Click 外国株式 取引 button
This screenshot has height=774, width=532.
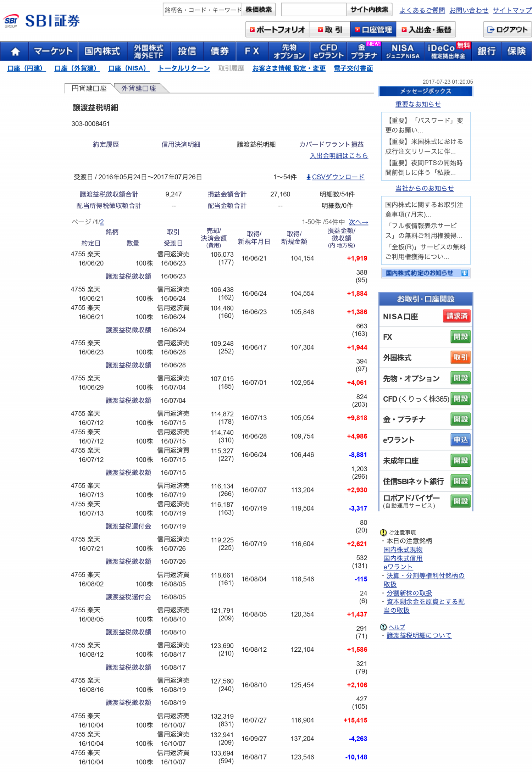point(460,357)
